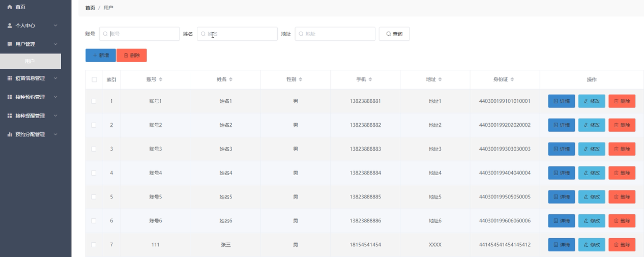The image size is (644, 257).
Task: Click the 地址5 cell
Action: point(435,197)
